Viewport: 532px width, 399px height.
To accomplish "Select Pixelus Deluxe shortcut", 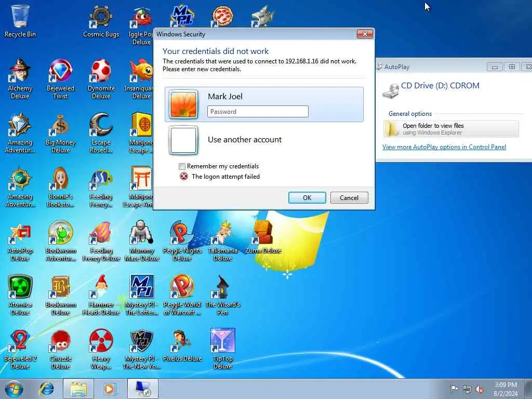I will [x=182, y=345].
